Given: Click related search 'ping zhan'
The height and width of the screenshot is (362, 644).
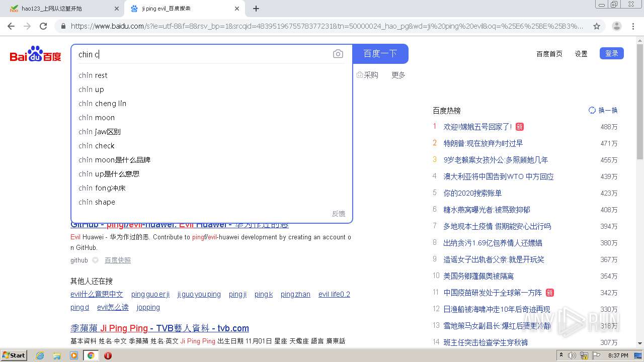Looking at the screenshot, I should click(x=295, y=294).
